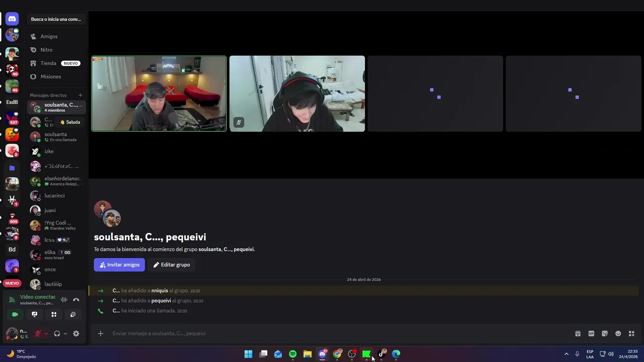Select the soulsanta group 4 miembros chat
644x362 pixels.
[x=56, y=107]
